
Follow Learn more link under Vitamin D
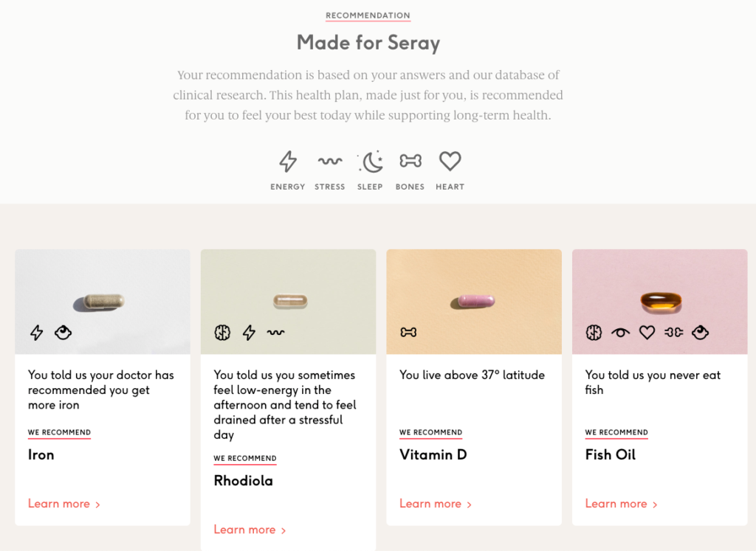(435, 504)
